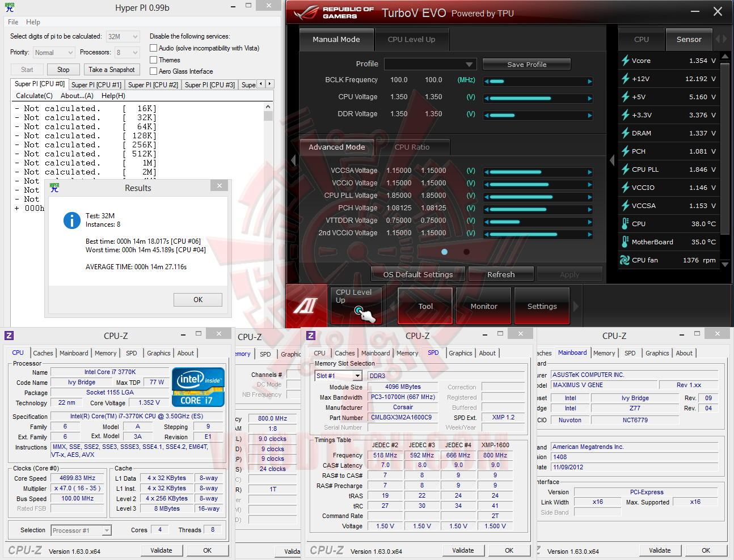This screenshot has width=734, height=560.
Task: Click the Part Number field CML8GX3M2A1600C9
Action: (402, 418)
